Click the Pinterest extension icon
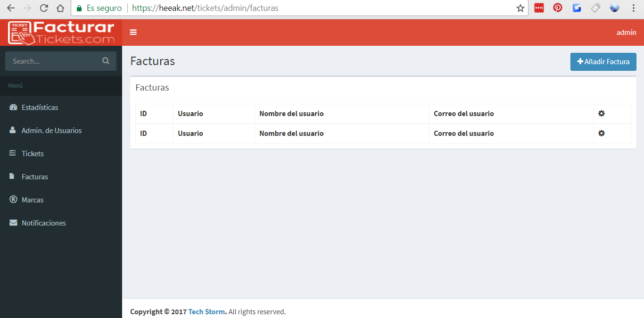The width and height of the screenshot is (644, 318). 558,8
